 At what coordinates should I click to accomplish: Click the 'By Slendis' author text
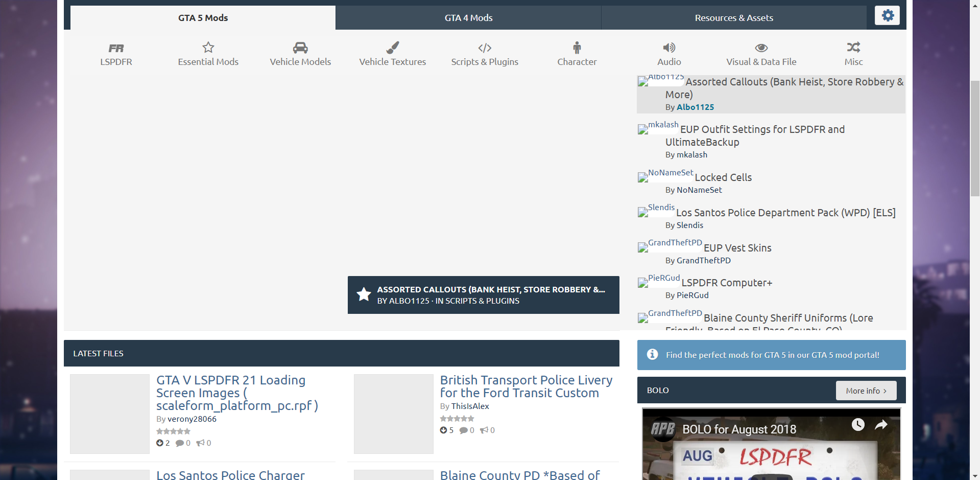[684, 225]
